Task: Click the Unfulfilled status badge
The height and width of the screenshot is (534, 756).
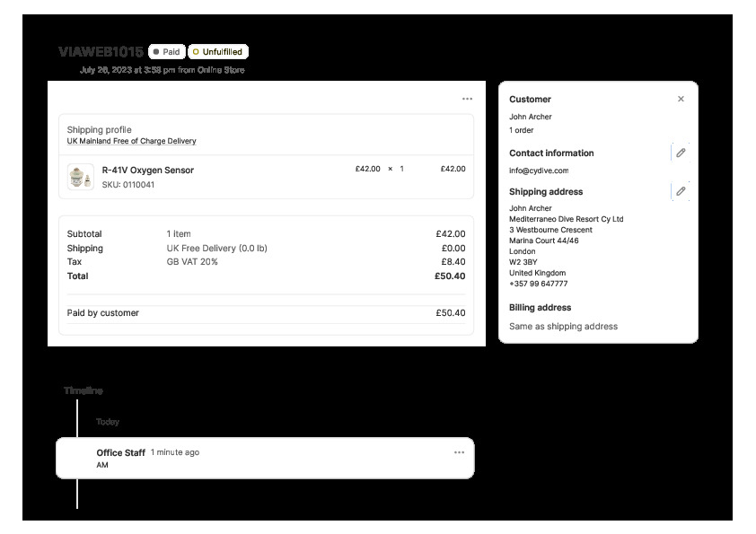Action: 218,52
